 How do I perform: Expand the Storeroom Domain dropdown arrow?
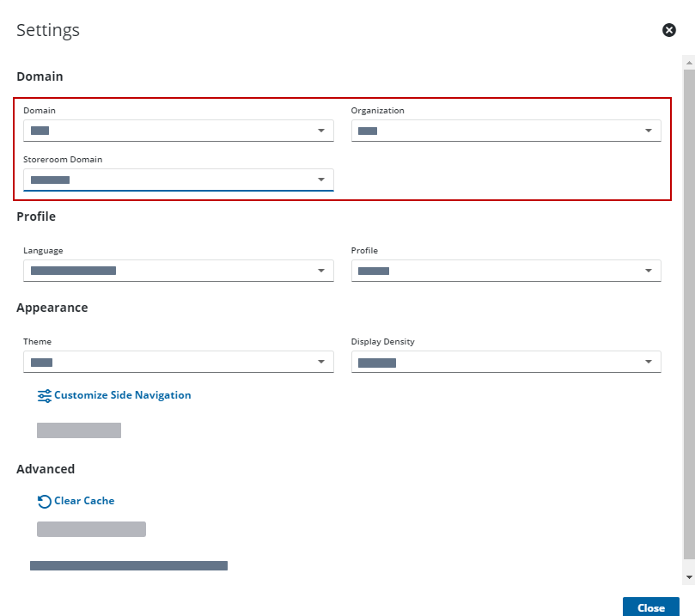click(x=320, y=180)
